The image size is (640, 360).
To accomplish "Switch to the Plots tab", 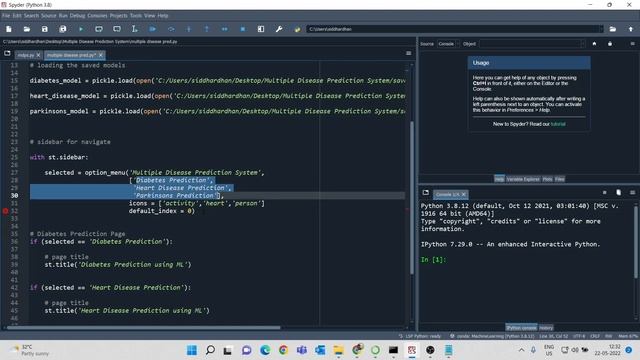I will click(547, 179).
